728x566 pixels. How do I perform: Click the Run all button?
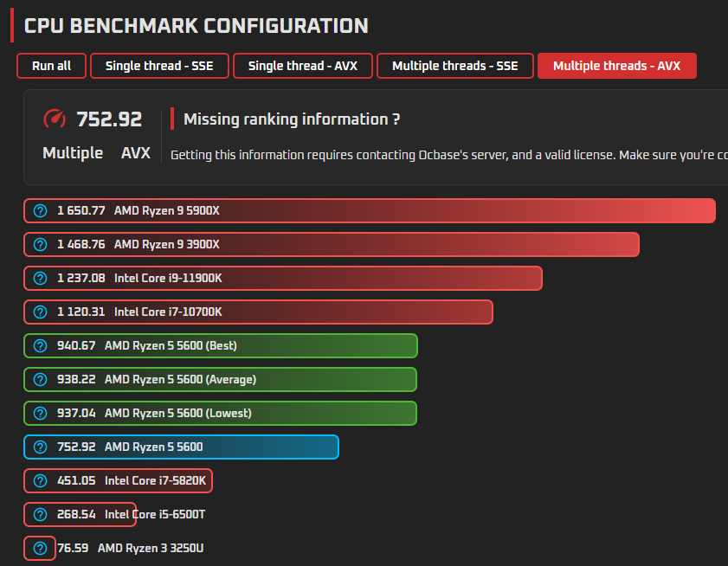click(x=51, y=66)
